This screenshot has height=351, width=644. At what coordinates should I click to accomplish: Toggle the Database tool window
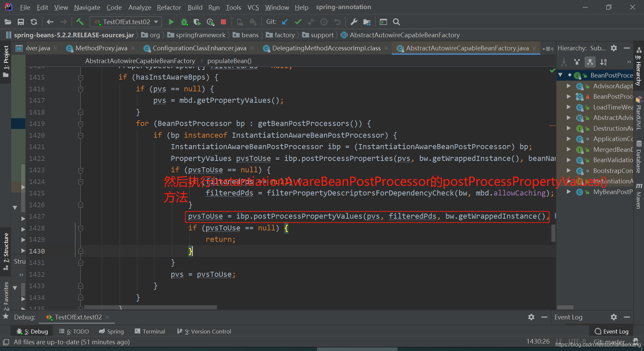click(639, 157)
